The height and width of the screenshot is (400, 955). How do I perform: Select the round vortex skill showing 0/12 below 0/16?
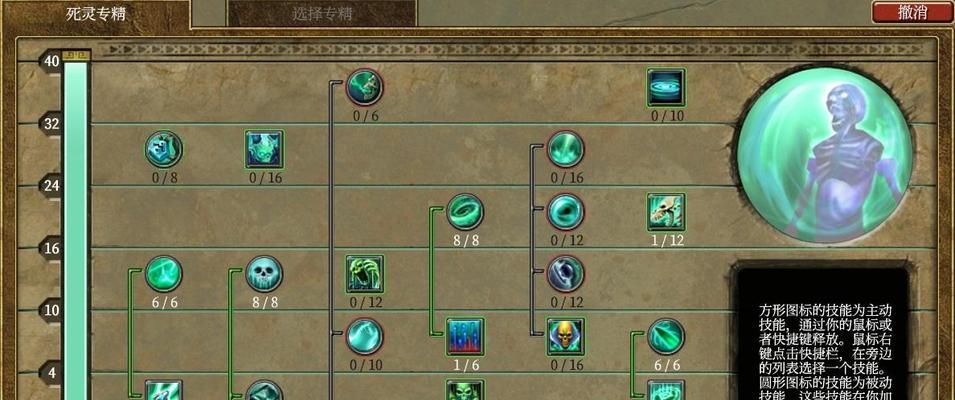(x=566, y=212)
